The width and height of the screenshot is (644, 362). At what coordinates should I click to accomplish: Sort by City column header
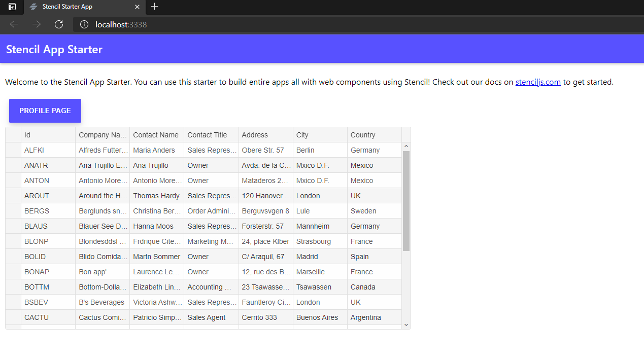320,135
